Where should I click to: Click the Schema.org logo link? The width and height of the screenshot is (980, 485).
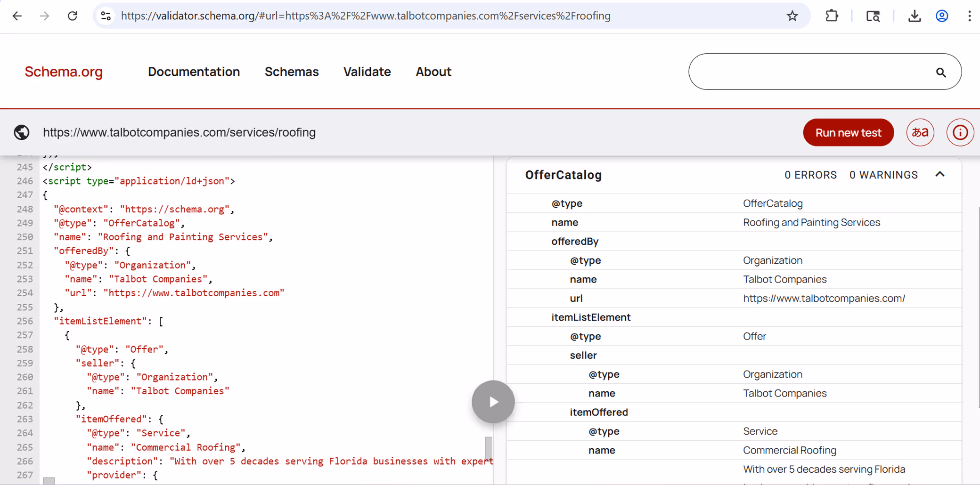(x=64, y=72)
